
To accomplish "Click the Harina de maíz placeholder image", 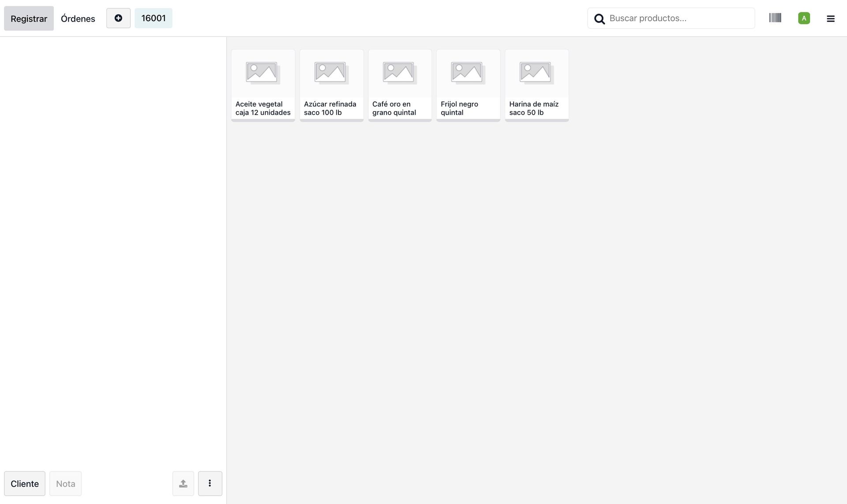I will [536, 73].
